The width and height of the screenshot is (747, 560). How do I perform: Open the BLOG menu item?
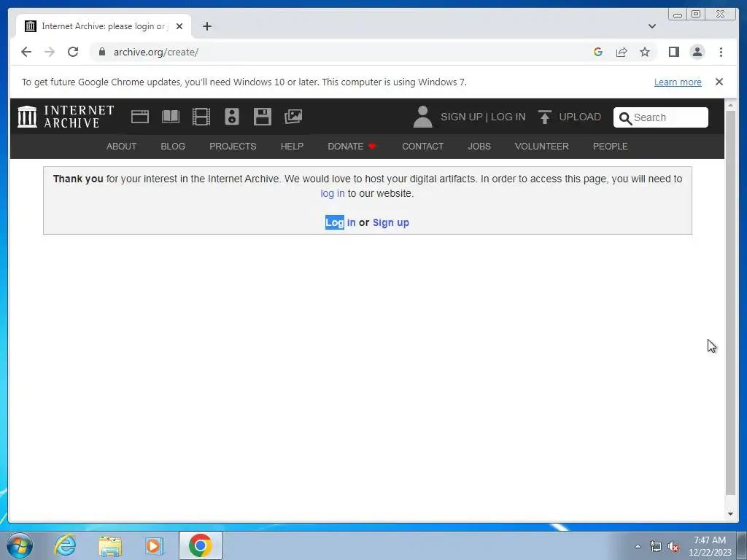click(x=173, y=146)
